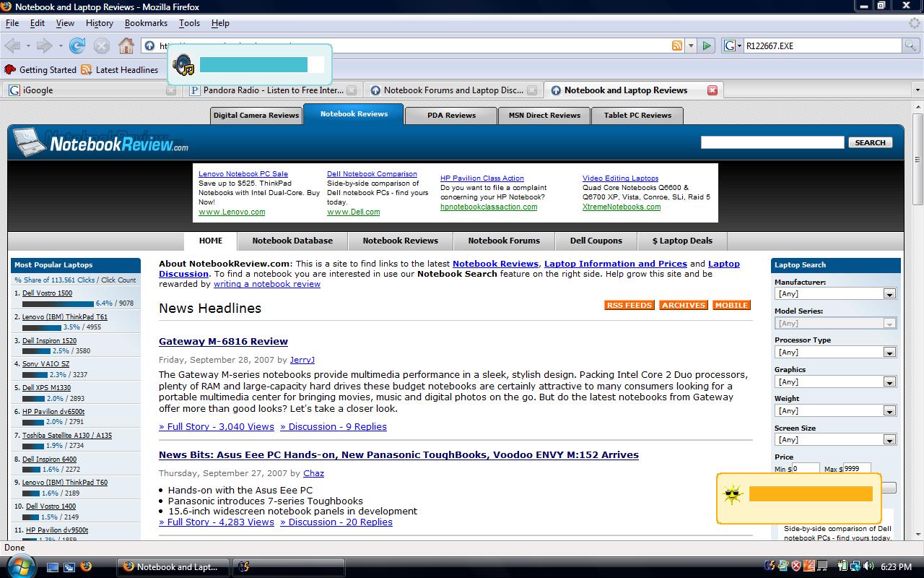Image resolution: width=924 pixels, height=578 pixels.
Task: Expand the Weight dropdown
Action: [889, 410]
